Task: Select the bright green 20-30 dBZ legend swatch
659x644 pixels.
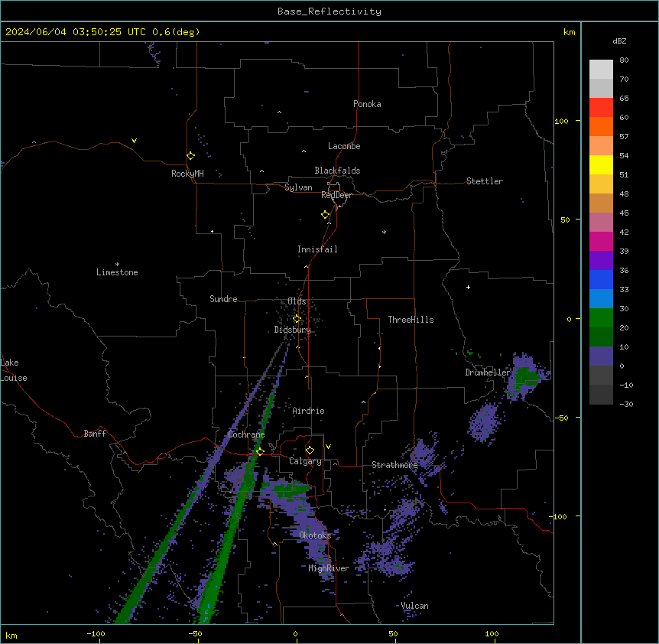Action: point(601,318)
